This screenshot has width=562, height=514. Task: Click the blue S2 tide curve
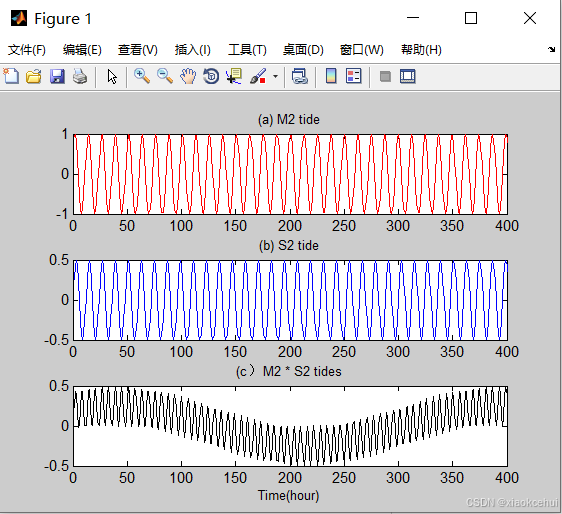click(x=291, y=300)
